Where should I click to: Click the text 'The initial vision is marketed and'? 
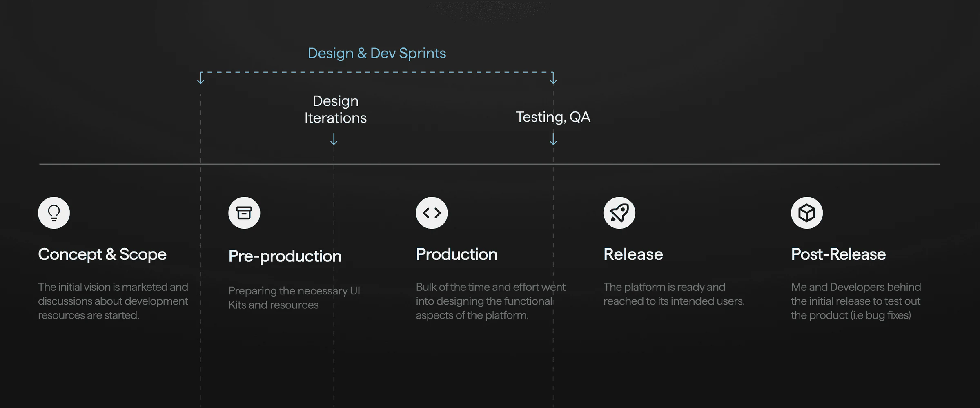coord(113,287)
